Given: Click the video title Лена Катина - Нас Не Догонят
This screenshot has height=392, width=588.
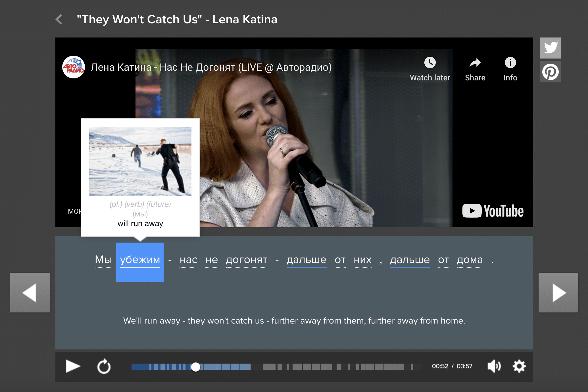Looking at the screenshot, I should (211, 67).
